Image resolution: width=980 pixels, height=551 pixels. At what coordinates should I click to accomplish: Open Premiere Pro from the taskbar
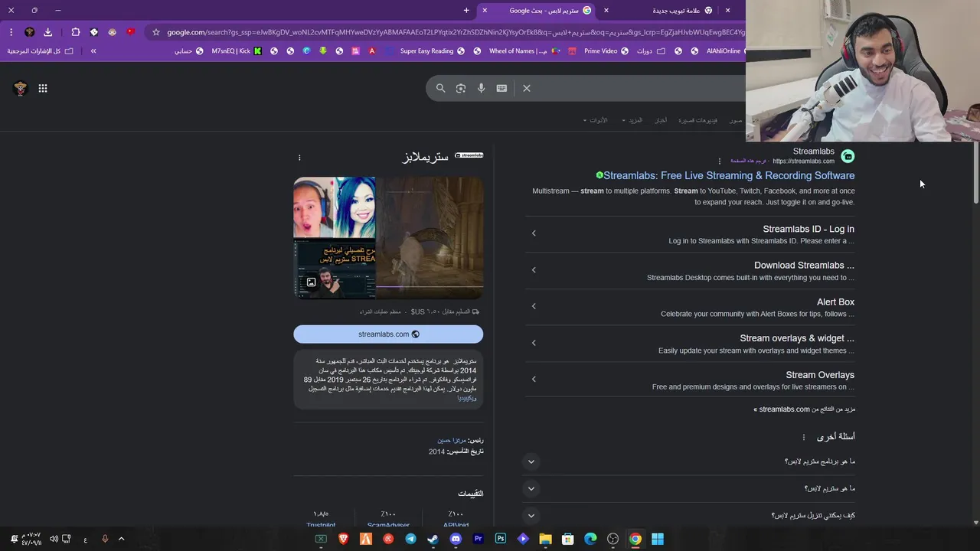click(x=479, y=539)
